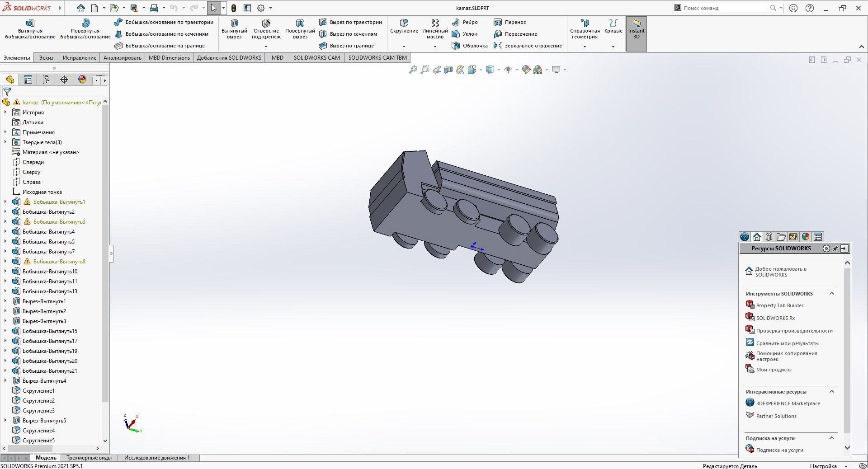Expand the История tree node
The height and width of the screenshot is (469, 868).
(x=5, y=113)
